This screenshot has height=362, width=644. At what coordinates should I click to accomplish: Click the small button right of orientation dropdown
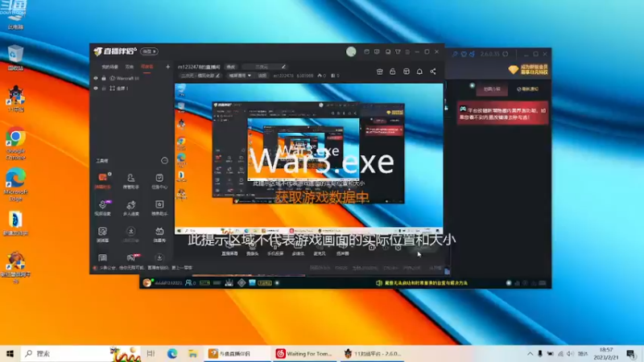pos(262,76)
